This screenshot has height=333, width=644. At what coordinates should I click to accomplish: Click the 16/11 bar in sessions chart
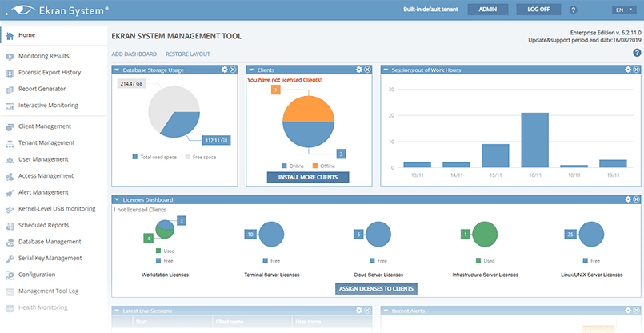(x=534, y=140)
